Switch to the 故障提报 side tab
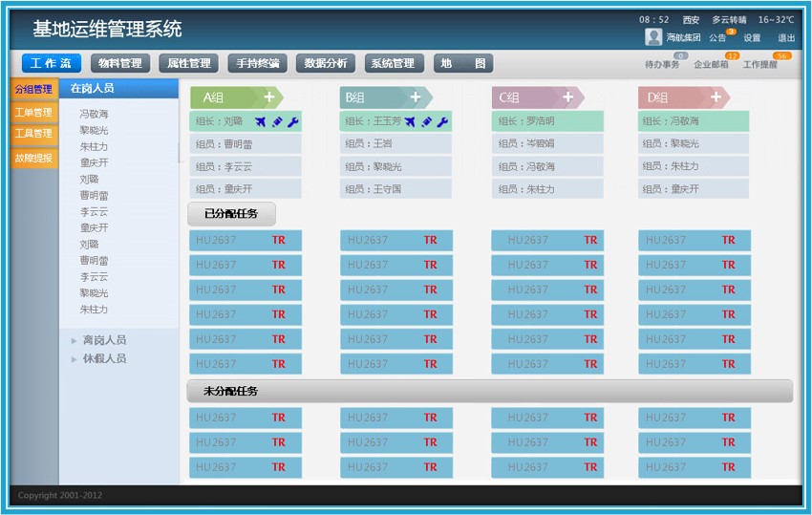The height and width of the screenshot is (515, 812). click(33, 159)
